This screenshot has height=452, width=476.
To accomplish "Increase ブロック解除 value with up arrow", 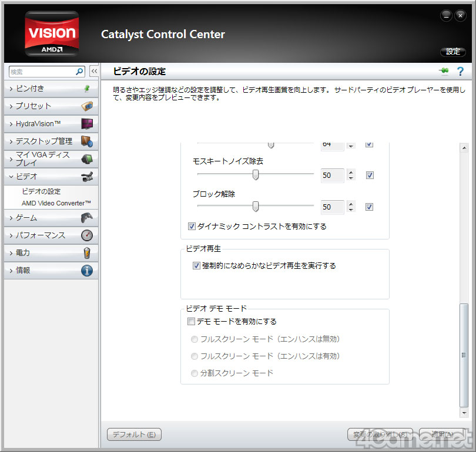I will click(351, 204).
